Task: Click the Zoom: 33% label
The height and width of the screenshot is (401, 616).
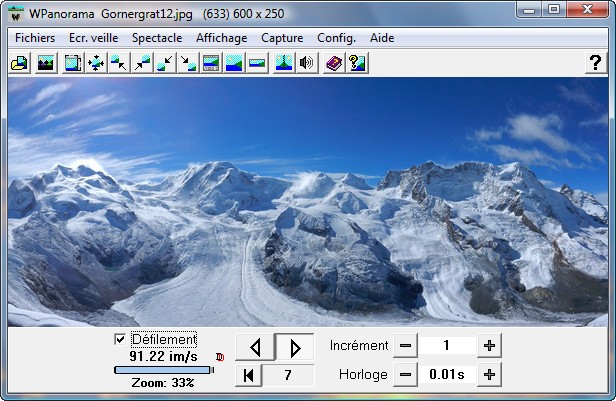Action: click(x=163, y=383)
